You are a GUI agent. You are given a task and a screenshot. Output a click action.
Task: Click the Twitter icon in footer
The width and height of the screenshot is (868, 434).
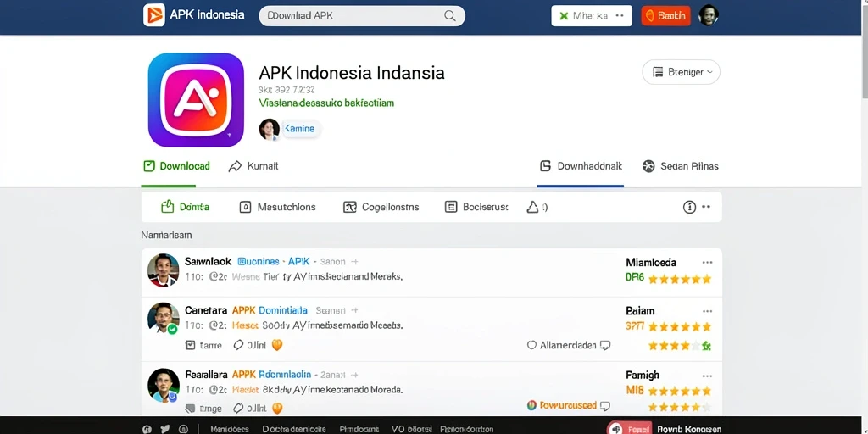(165, 429)
